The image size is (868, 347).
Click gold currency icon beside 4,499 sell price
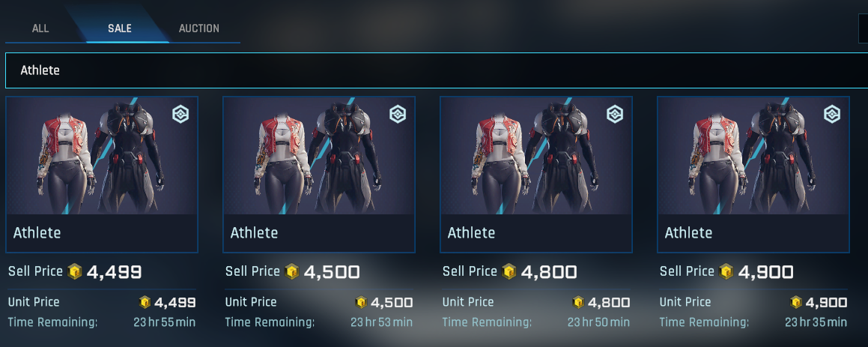(x=75, y=271)
